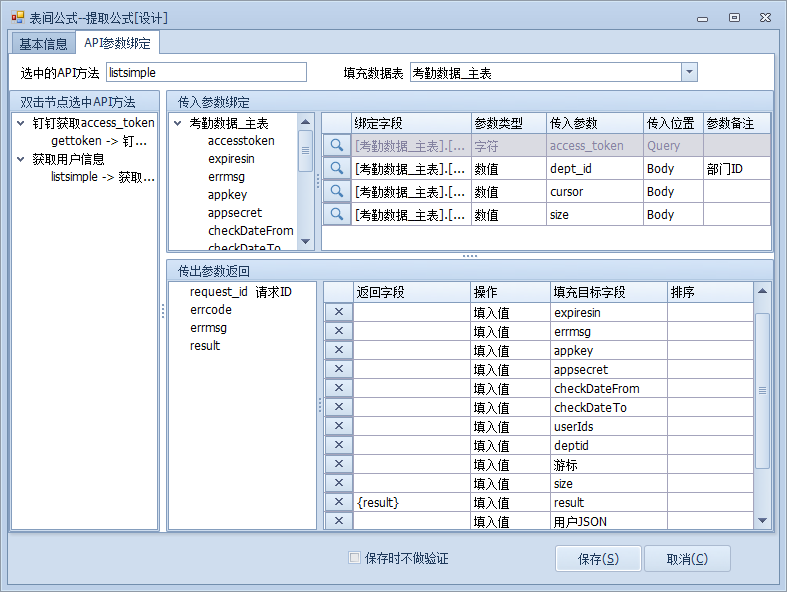Click the X icon for userIds row

[338, 427]
